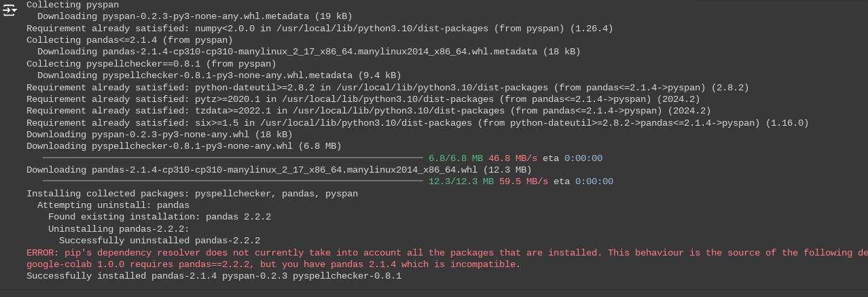Click the 46.8 MB/s download speed text

(x=513, y=158)
